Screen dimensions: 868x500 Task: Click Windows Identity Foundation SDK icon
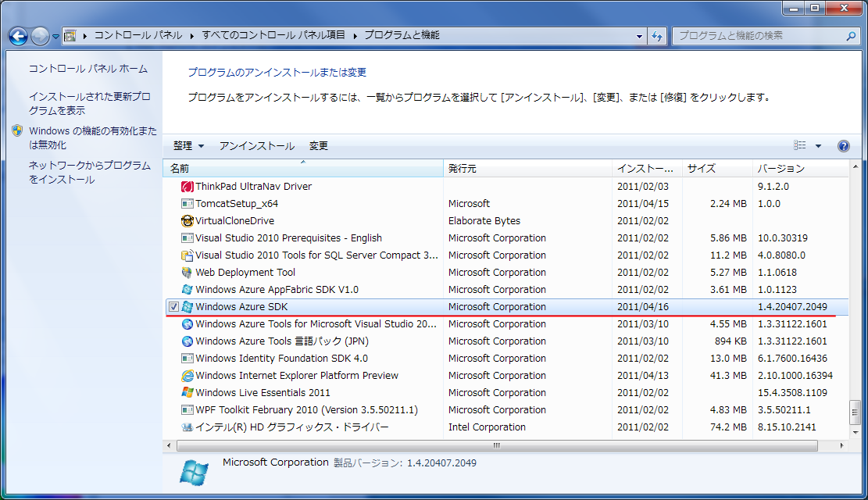187,359
